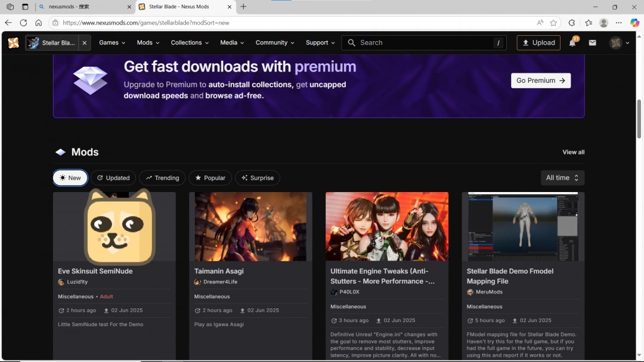Screen dimensions: 644x362
Task: Click the browser refresh icon
Action: tap(23, 23)
